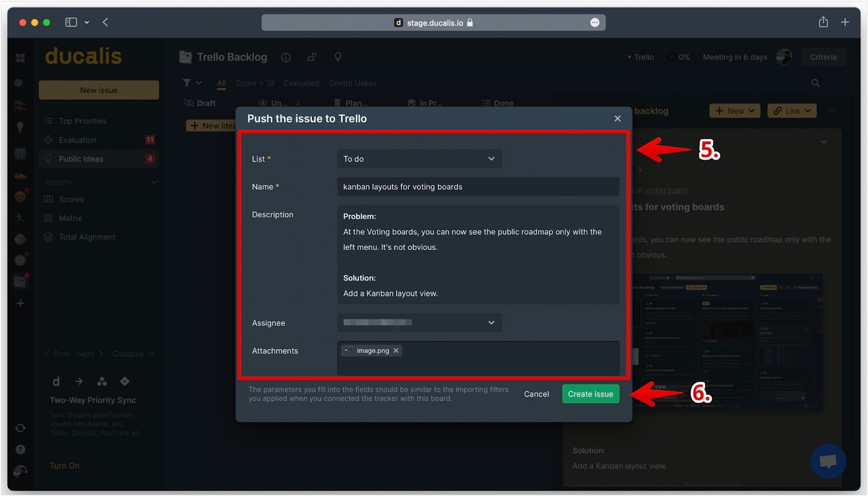Click the Safari back arrow
This screenshot has height=496, width=868.
[105, 22]
